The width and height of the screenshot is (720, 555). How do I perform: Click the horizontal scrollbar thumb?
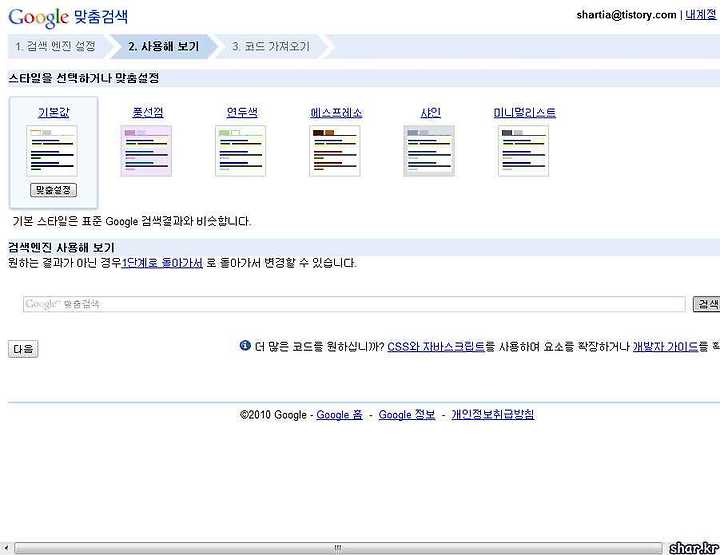click(x=338, y=548)
